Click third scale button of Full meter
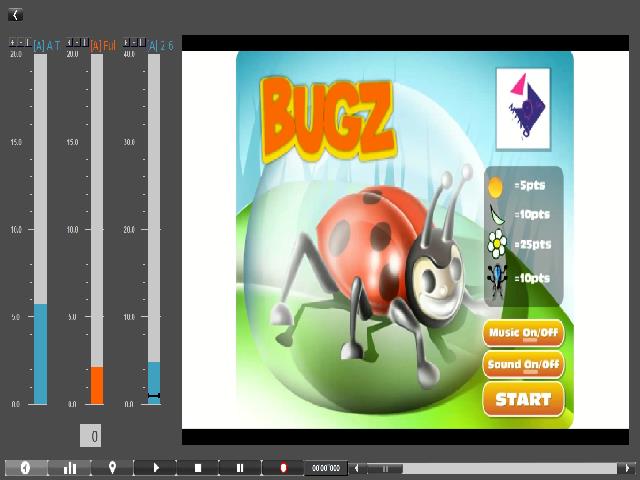 click(x=84, y=42)
